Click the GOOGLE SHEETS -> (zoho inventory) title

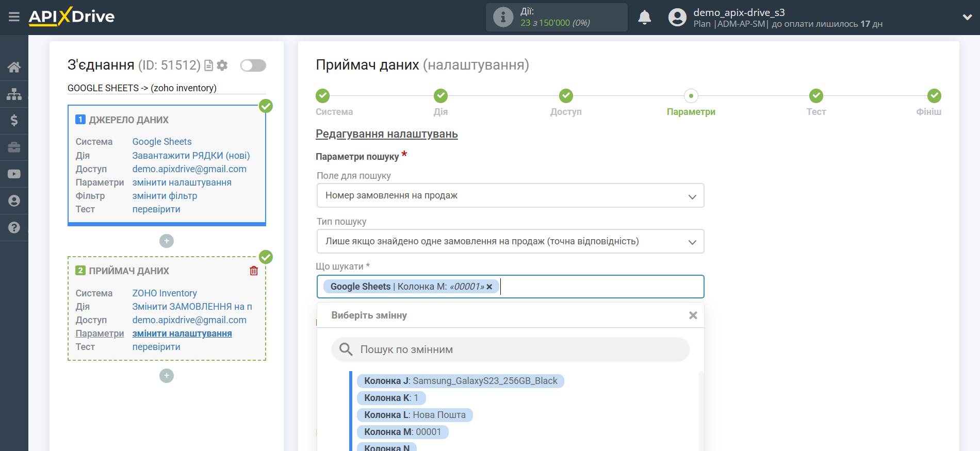tap(142, 88)
